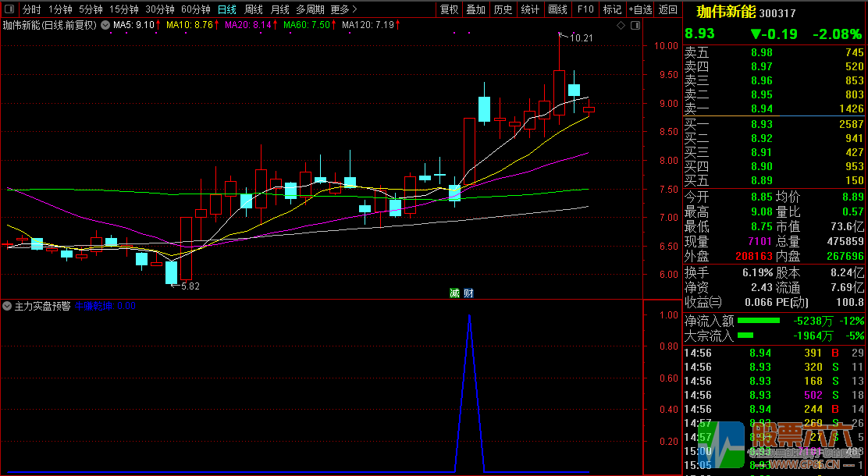Click the panel toggle icon at top-left corner

point(9,9)
